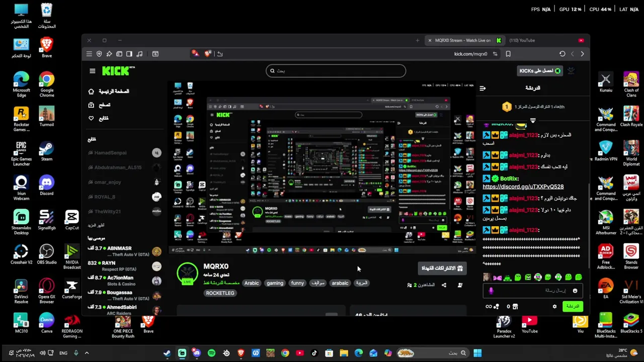644x362 pixels.
Task: Open ABNMASR recommended channel
Action: [124, 251]
